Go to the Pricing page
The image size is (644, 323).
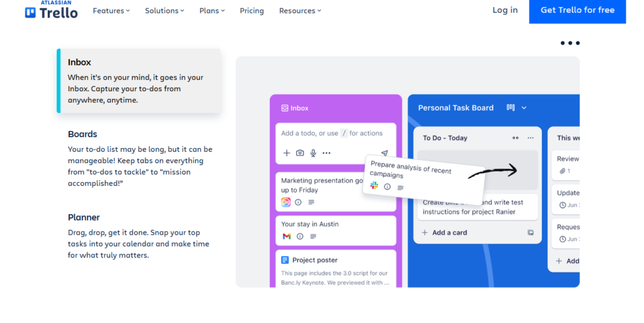[252, 11]
